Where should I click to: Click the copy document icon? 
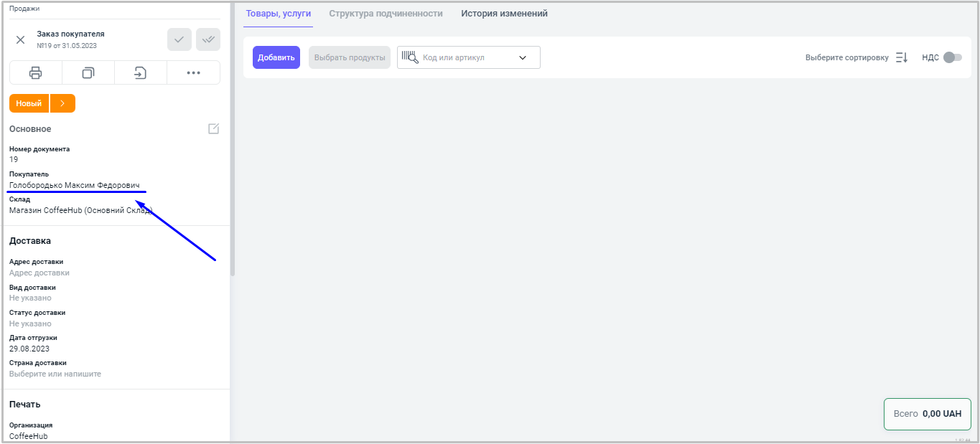coord(88,72)
